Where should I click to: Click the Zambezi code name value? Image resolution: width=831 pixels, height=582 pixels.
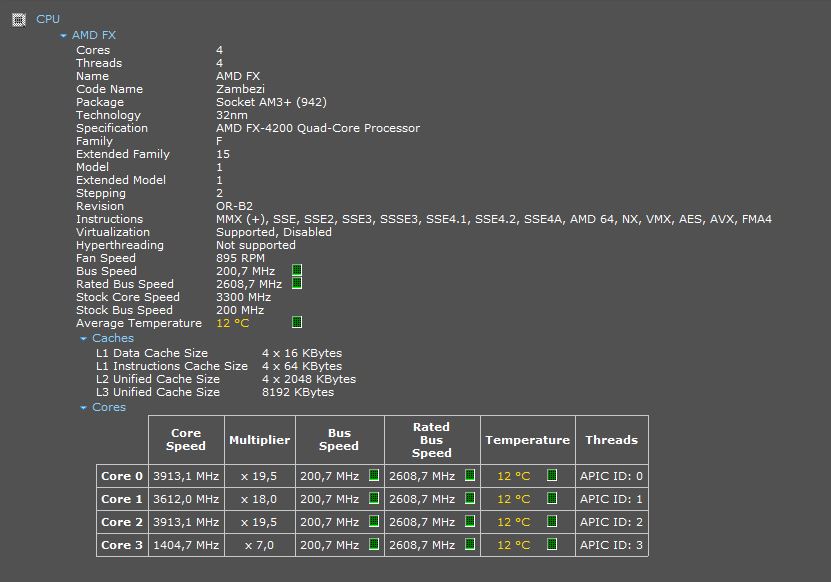point(240,89)
